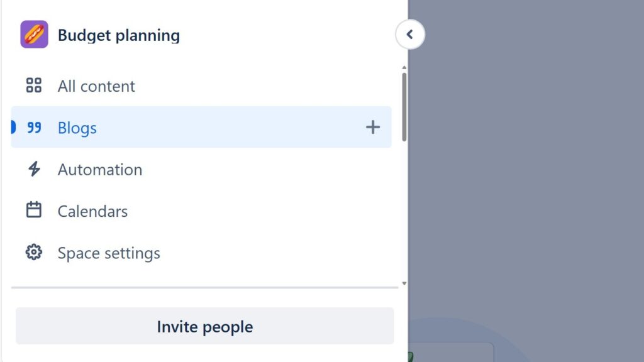
Task: Click the All content grid icon
Action: [x=34, y=86]
